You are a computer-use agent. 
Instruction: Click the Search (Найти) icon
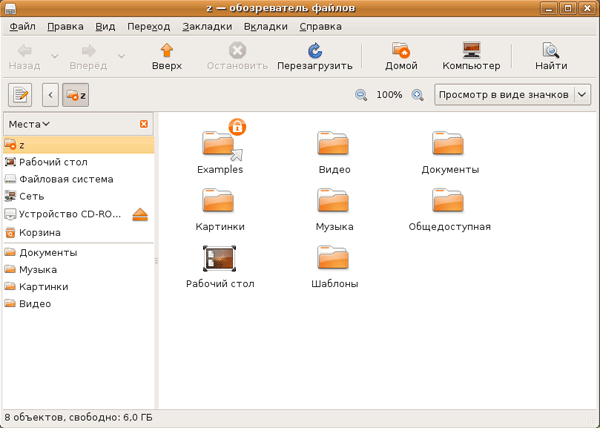(x=550, y=50)
